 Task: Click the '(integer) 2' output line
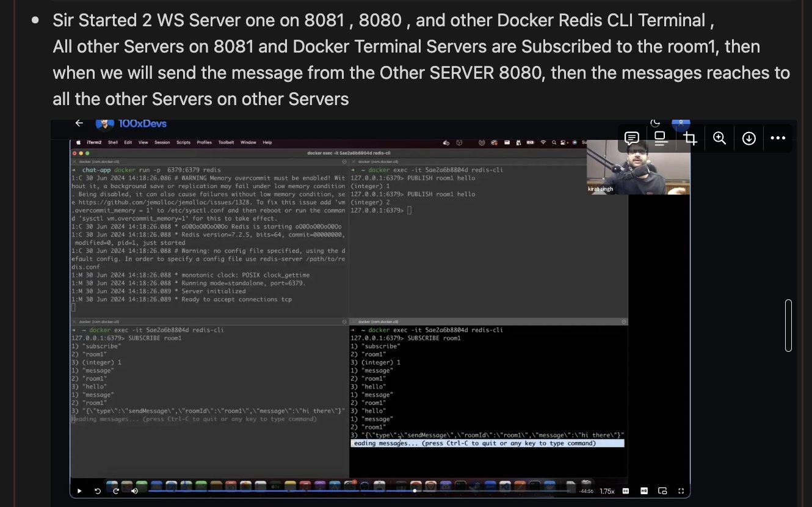pyautogui.click(x=370, y=202)
